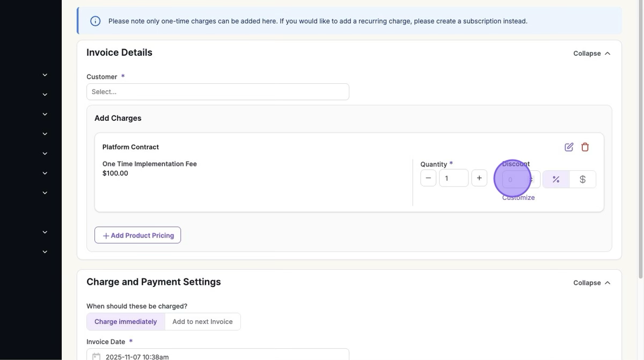Viewport: 644px width, 360px height.
Task: Select the Add to next Invoice option
Action: (x=202, y=322)
